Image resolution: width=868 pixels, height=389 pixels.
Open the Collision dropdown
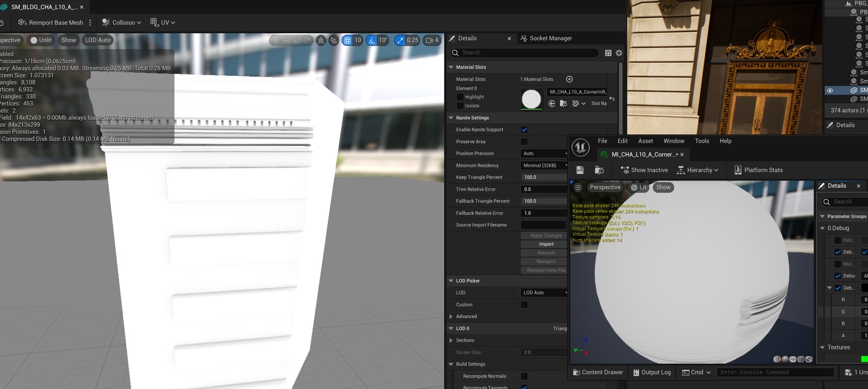(x=122, y=22)
